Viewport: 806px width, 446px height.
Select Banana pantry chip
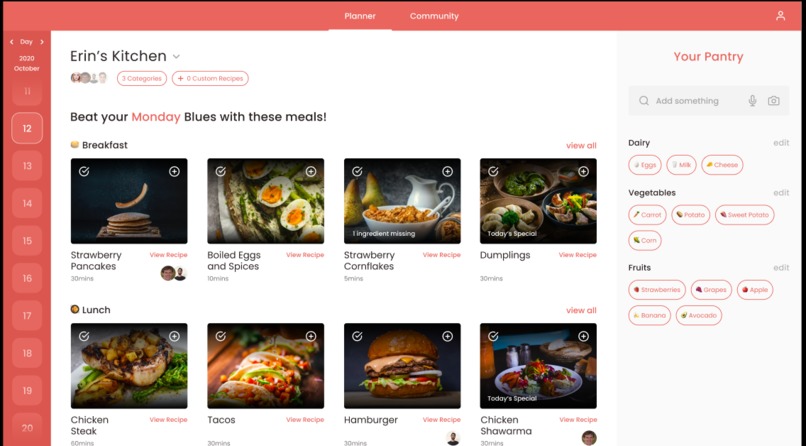pyautogui.click(x=649, y=315)
